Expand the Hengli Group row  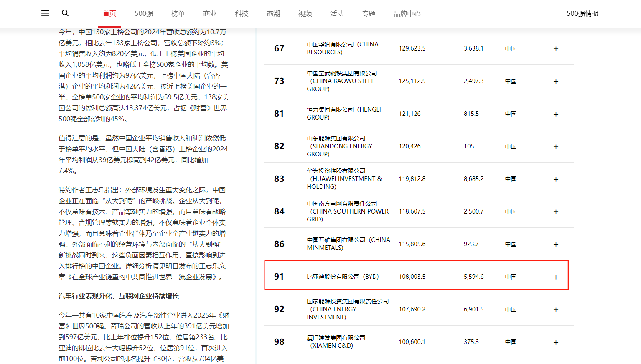(556, 114)
